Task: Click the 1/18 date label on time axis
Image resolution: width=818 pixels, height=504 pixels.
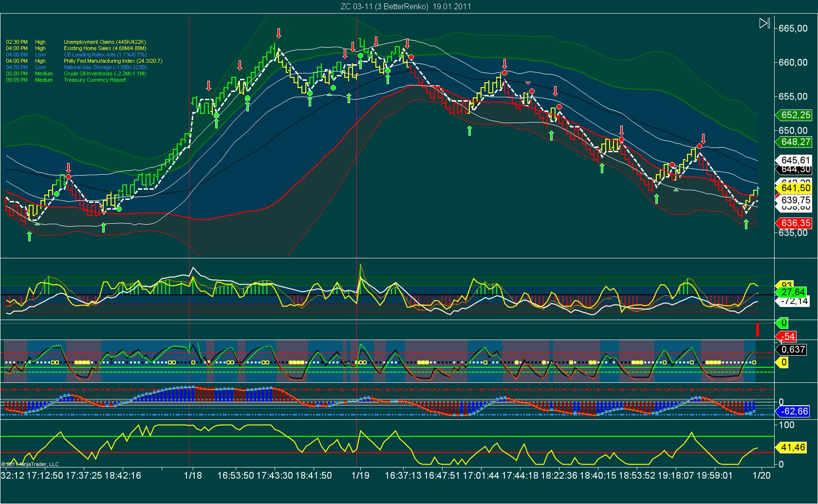Action: 193,475
